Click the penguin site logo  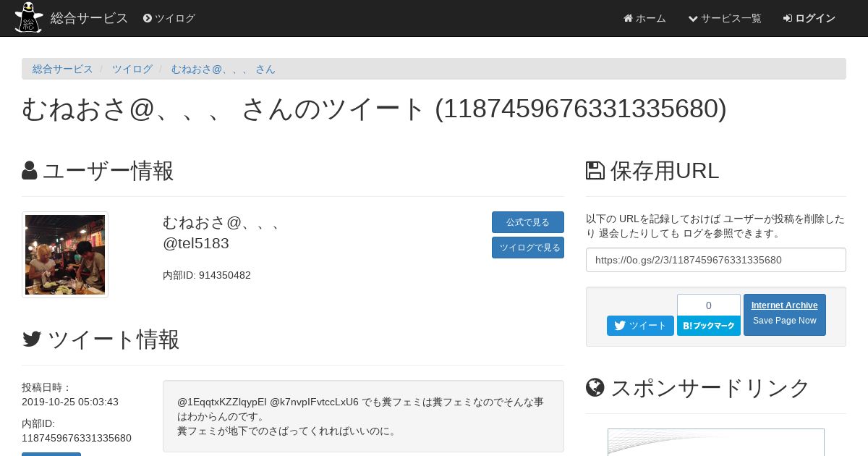pyautogui.click(x=29, y=17)
